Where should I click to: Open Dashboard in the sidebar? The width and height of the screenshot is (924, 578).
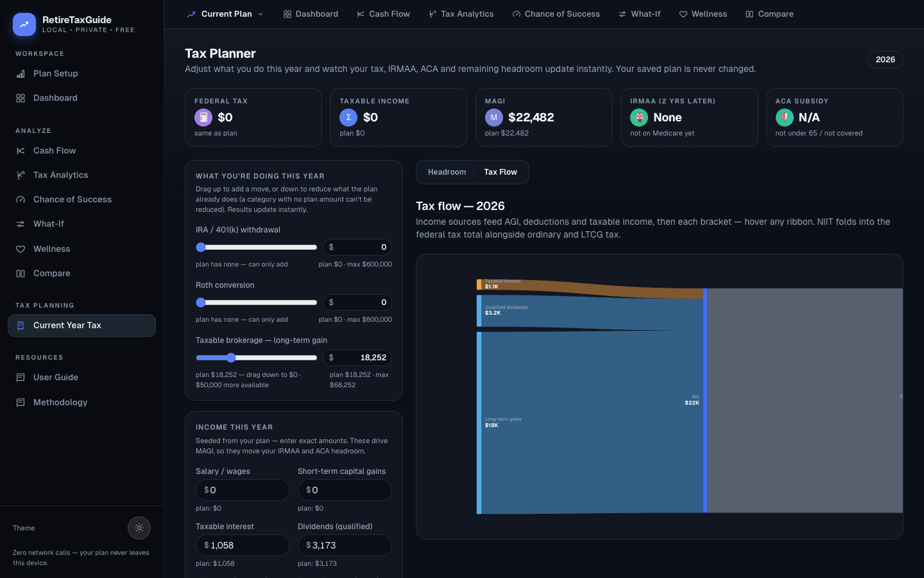[81, 98]
